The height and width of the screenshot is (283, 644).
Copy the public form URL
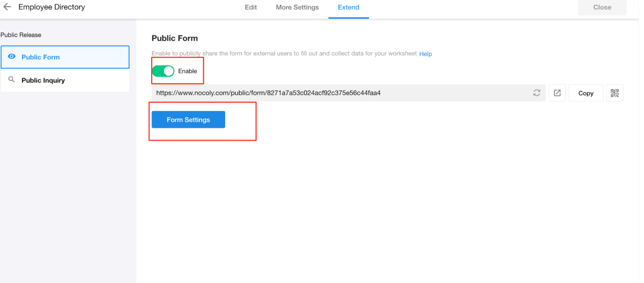coord(585,93)
